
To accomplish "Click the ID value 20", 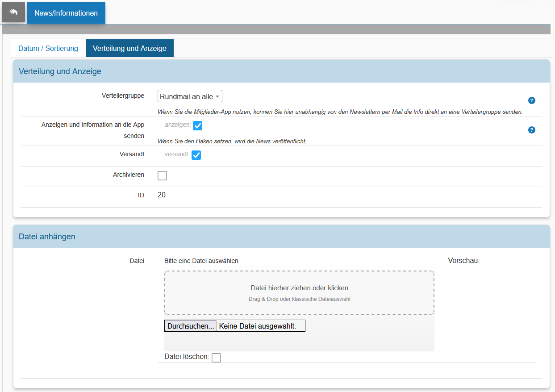I will (162, 195).
